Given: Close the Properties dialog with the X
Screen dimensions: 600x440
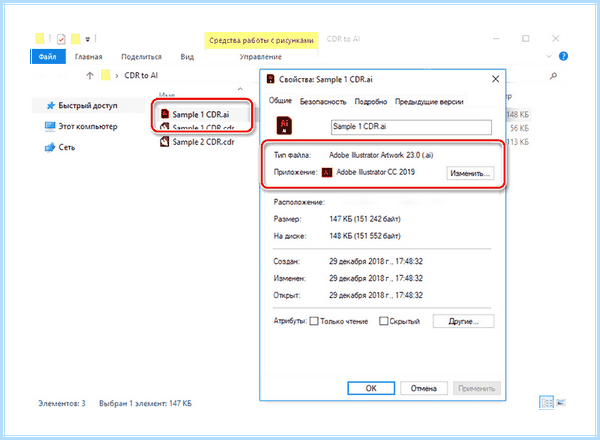Looking at the screenshot, I should pos(496,79).
